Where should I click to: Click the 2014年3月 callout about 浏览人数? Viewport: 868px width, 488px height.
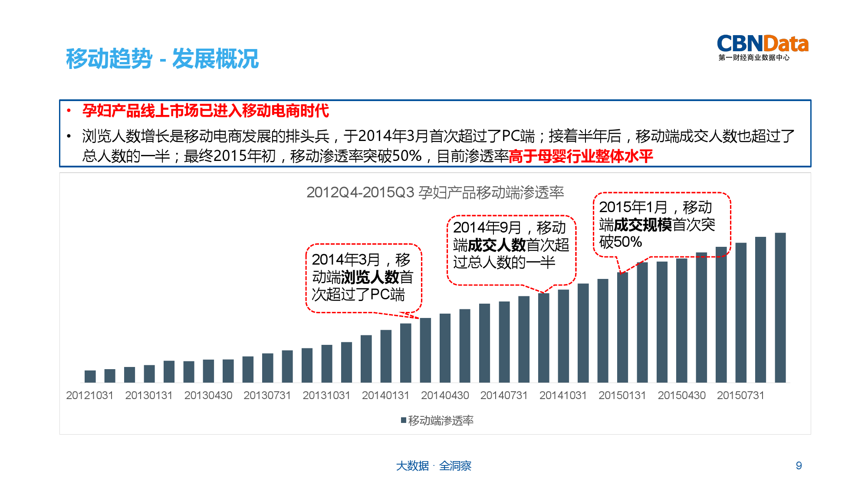pos(364,278)
